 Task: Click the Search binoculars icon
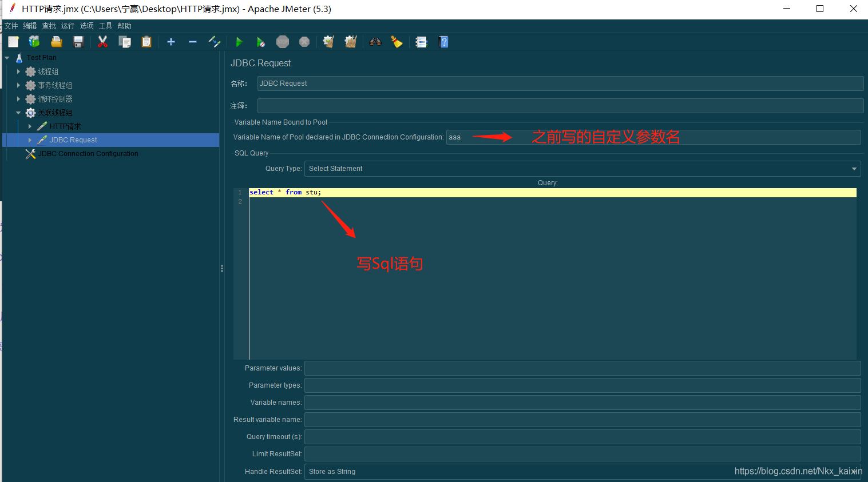click(375, 42)
